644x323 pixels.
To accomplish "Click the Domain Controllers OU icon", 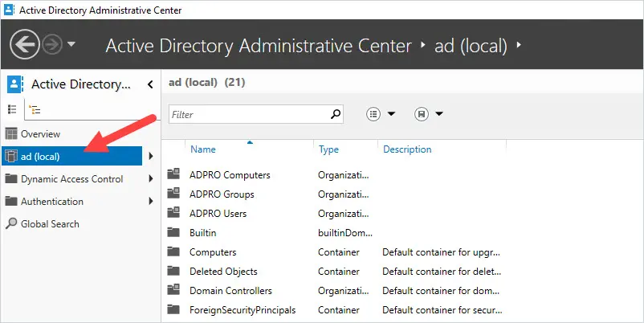I will click(x=173, y=290).
